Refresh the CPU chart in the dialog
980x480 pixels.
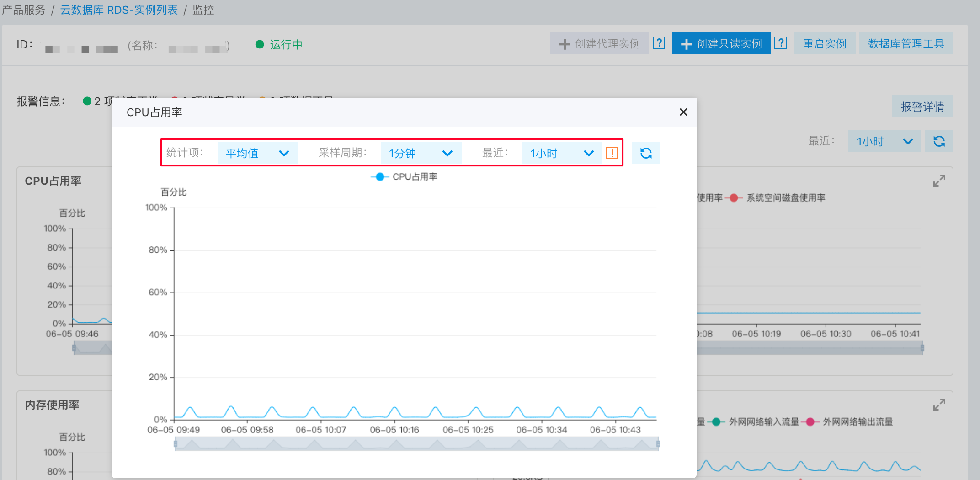click(645, 153)
